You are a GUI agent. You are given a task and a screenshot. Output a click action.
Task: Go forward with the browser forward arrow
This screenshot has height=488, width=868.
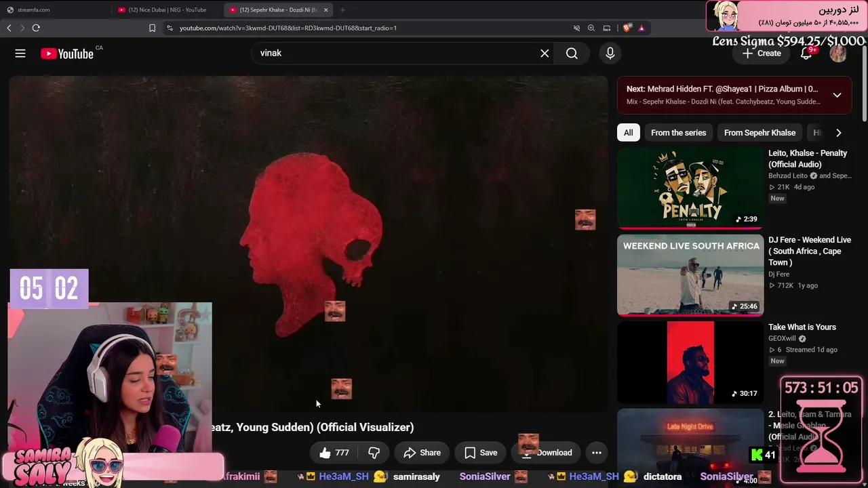(x=22, y=28)
